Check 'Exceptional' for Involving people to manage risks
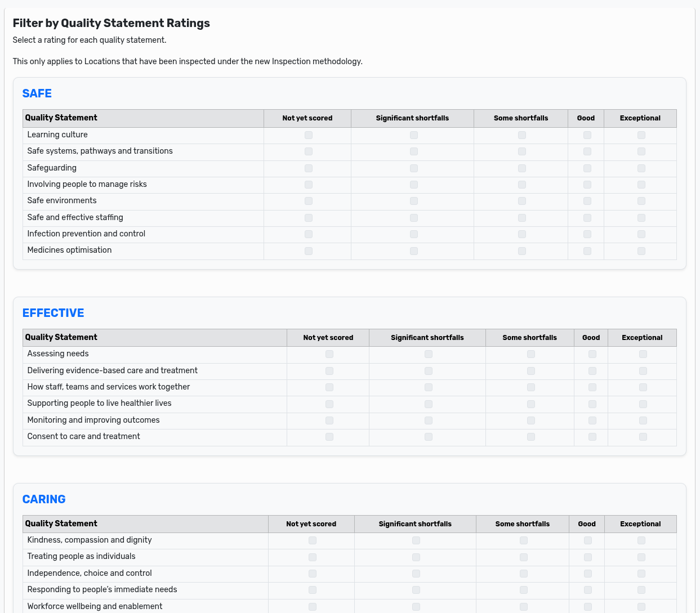700x613 pixels. click(640, 185)
